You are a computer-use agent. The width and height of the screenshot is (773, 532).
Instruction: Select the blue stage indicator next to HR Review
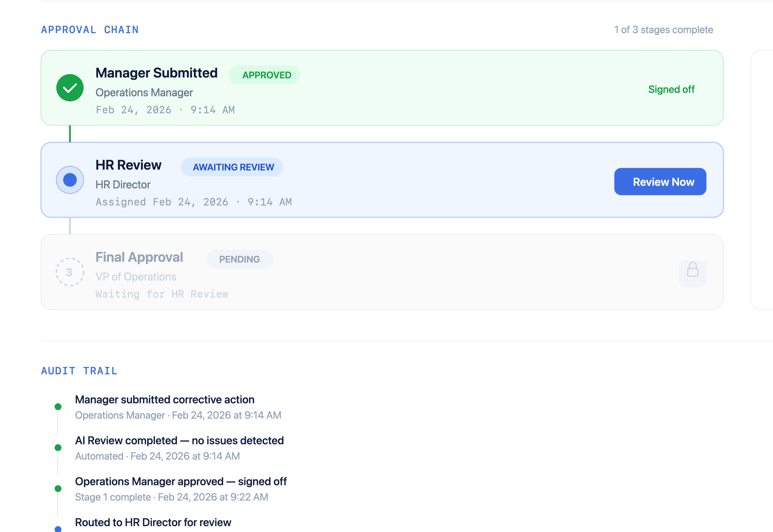(70, 179)
